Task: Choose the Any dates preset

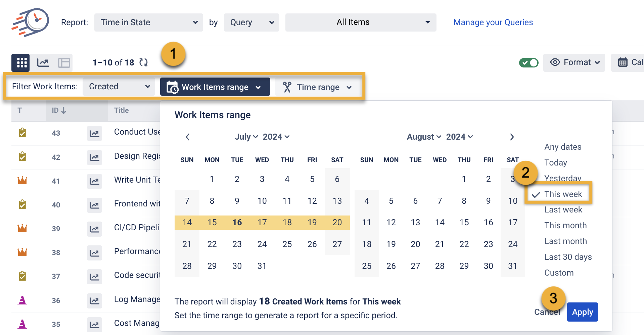Action: coord(563,147)
